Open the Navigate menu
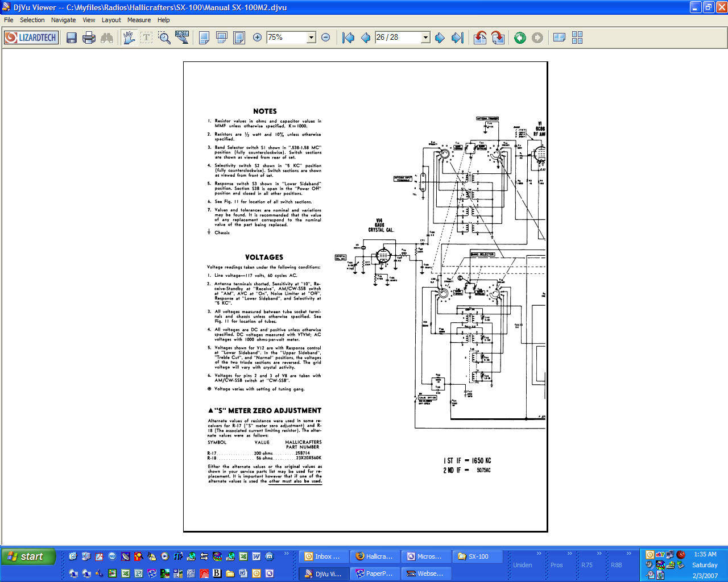The height and width of the screenshot is (582, 728). [x=63, y=20]
